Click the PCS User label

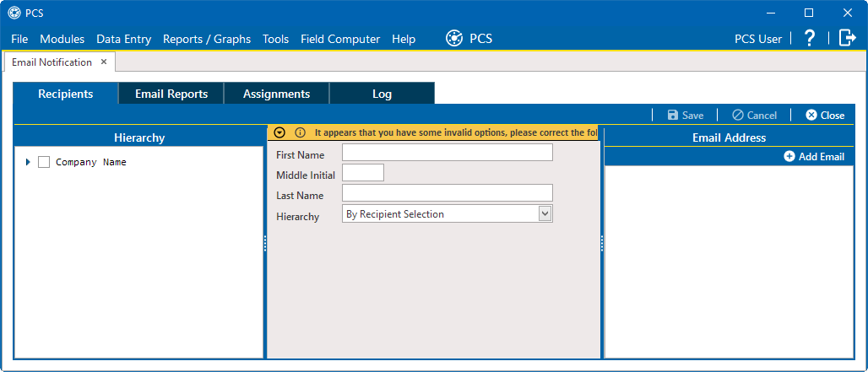pyautogui.click(x=758, y=39)
